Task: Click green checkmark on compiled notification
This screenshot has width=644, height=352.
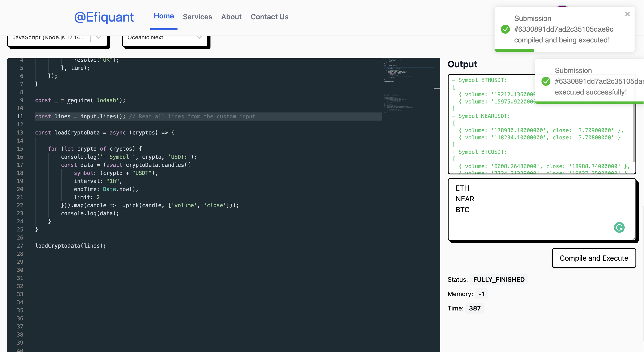Action: pyautogui.click(x=505, y=29)
